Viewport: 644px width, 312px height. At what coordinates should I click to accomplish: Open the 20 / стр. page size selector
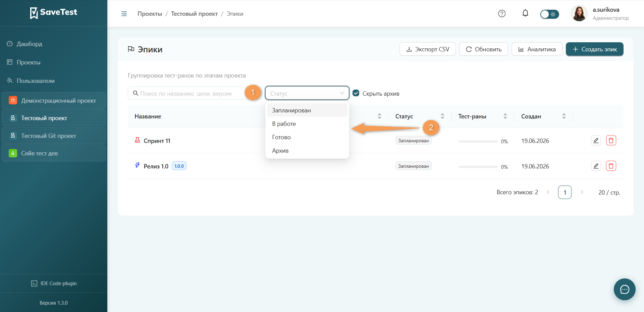609,193
